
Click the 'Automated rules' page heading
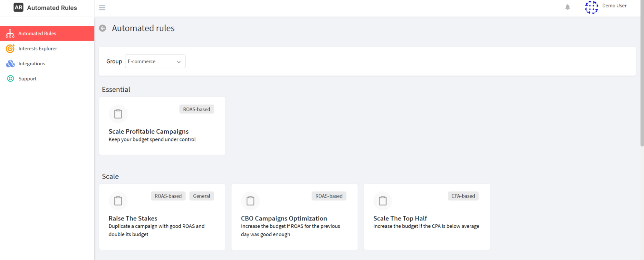coord(143,28)
